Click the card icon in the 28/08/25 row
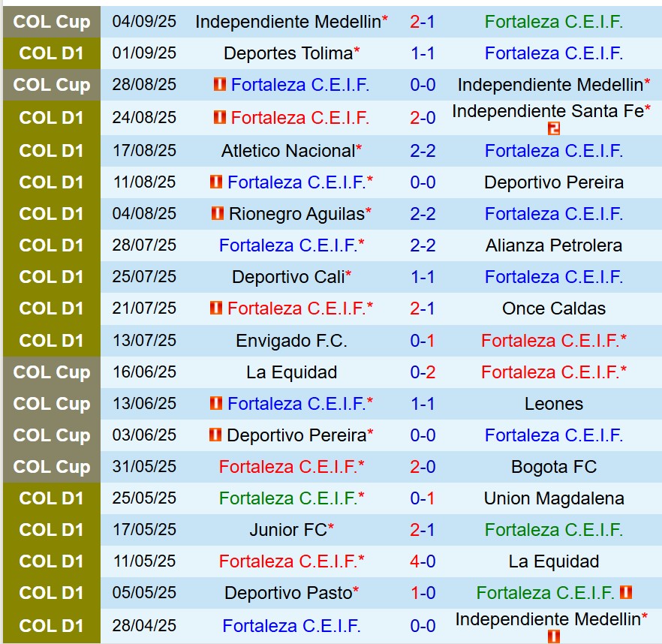Screen dimensions: 662x644 click(220, 85)
